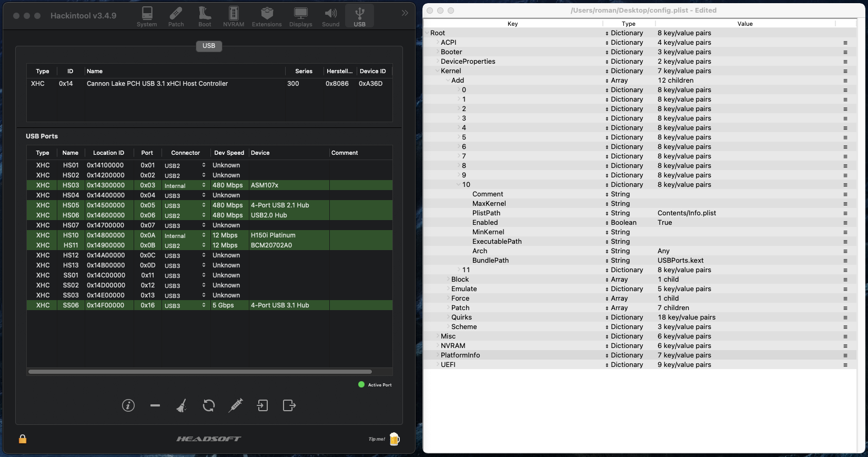Change the connector type of port SS06

pos(204,305)
